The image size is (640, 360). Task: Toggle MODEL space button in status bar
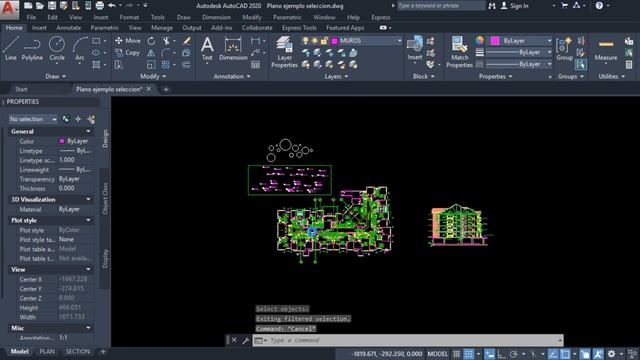(x=437, y=354)
